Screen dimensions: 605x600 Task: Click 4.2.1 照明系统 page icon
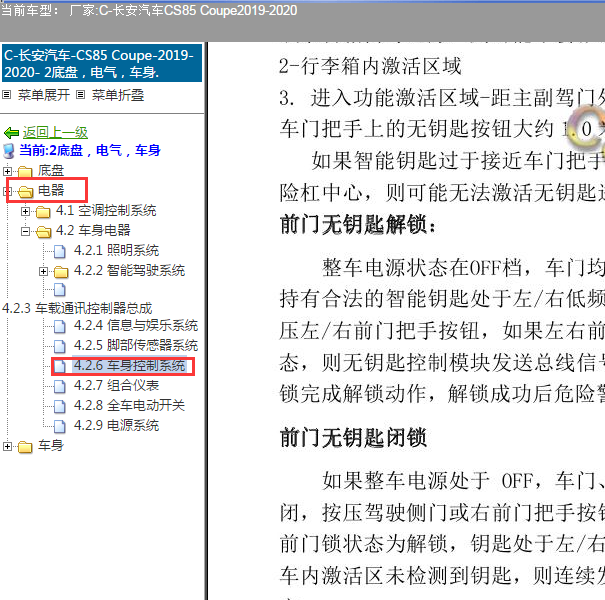pyautogui.click(x=60, y=251)
